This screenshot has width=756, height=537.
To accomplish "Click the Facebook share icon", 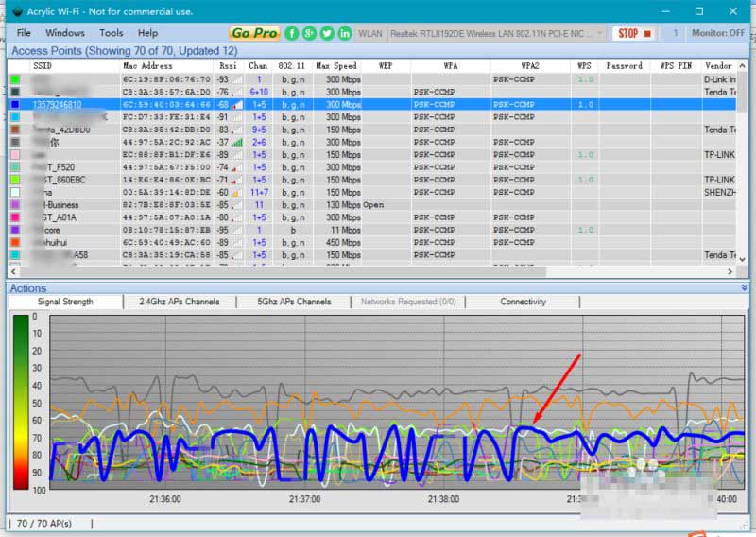I will point(293,33).
